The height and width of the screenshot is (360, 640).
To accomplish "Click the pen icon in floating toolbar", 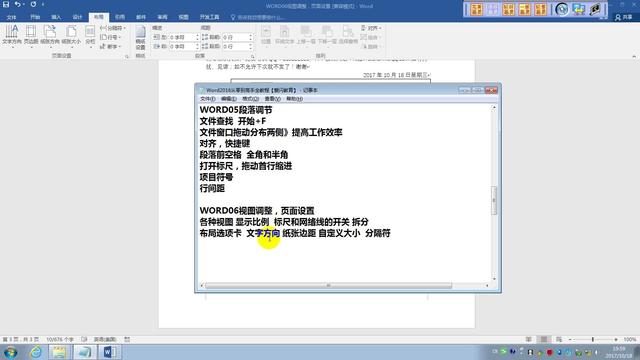I will tap(596, 9).
